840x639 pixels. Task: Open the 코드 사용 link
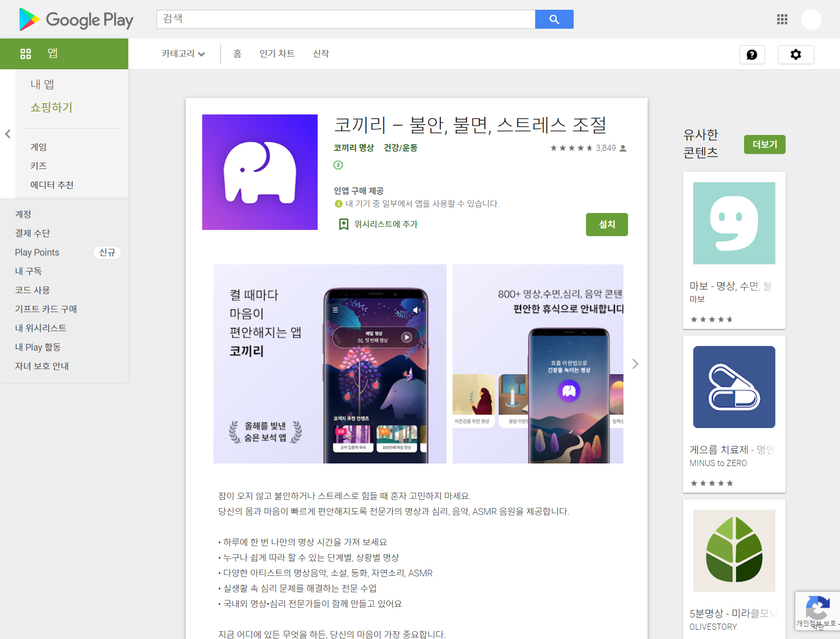pos(32,290)
